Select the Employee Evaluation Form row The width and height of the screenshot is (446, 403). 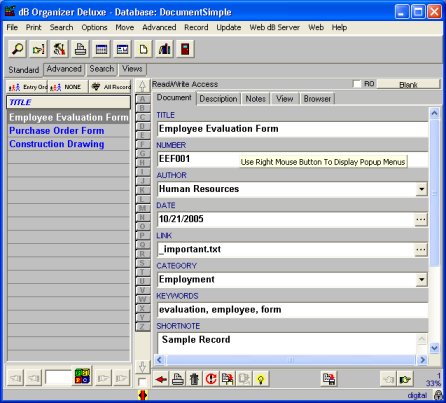pos(68,117)
